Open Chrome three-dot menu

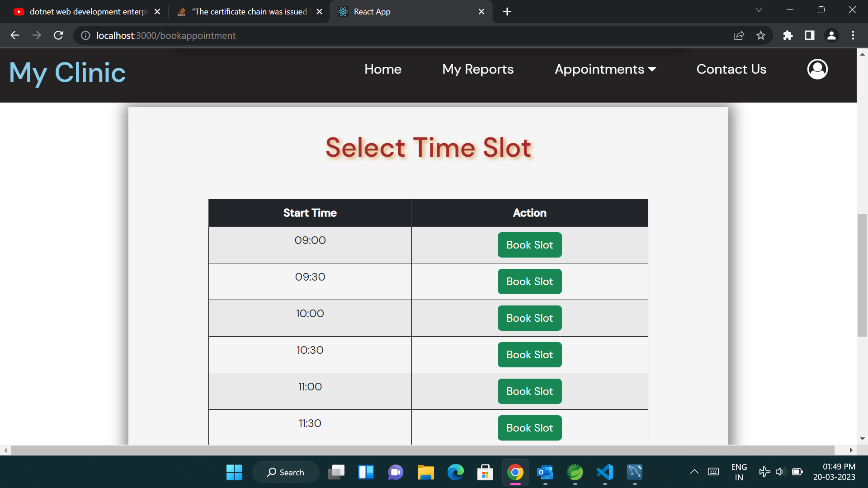tap(853, 35)
